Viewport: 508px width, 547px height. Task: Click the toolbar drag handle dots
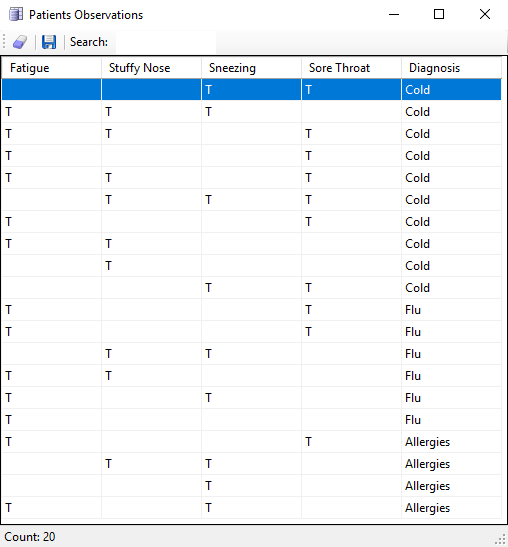pos(4,42)
